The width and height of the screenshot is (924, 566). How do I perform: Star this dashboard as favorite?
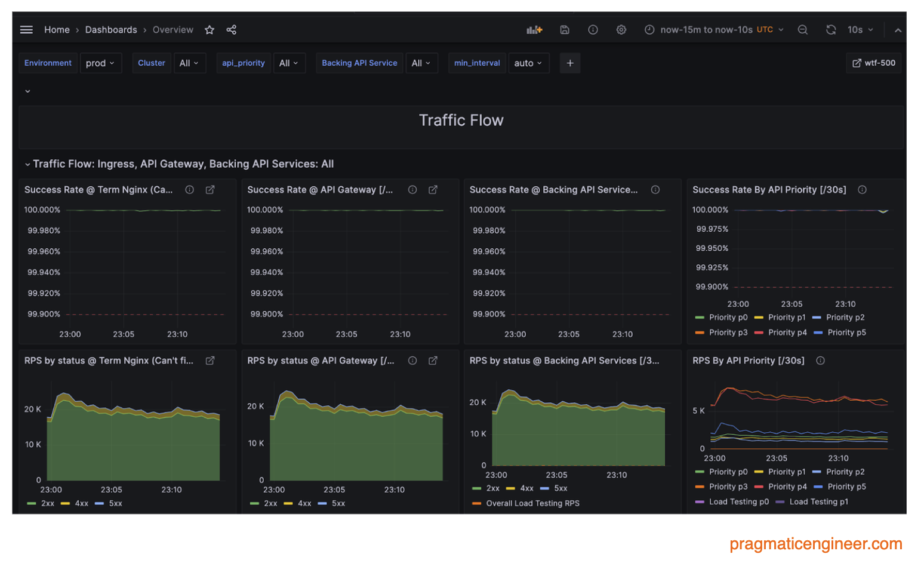(x=210, y=30)
